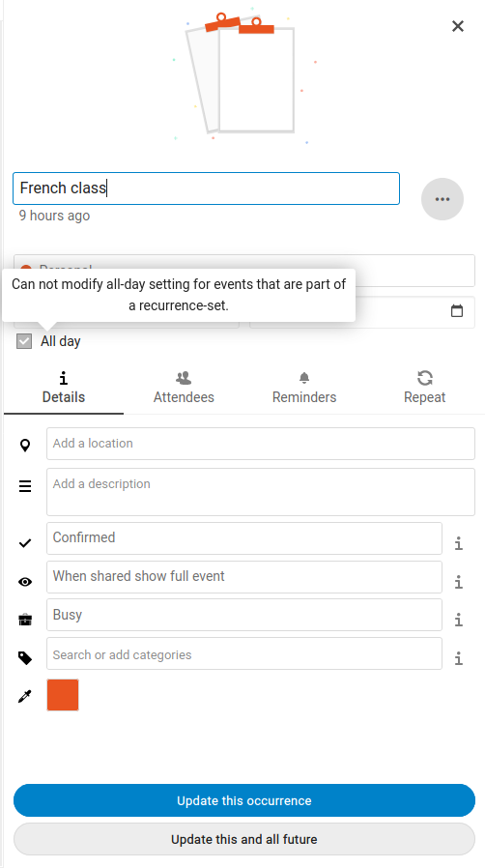The height and width of the screenshot is (868, 485).
Task: Click info icon beside show full event
Action: [459, 582]
